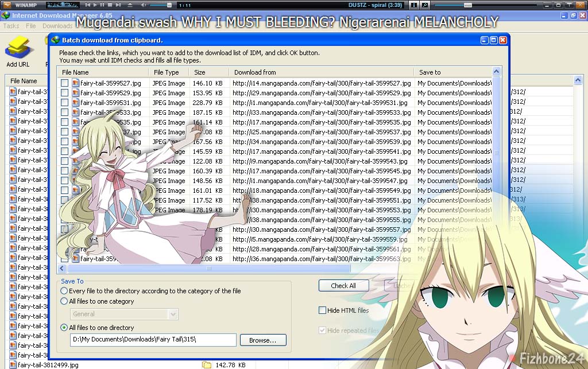Click file icon of fairy-tail-3812499.jpg

tap(13, 365)
